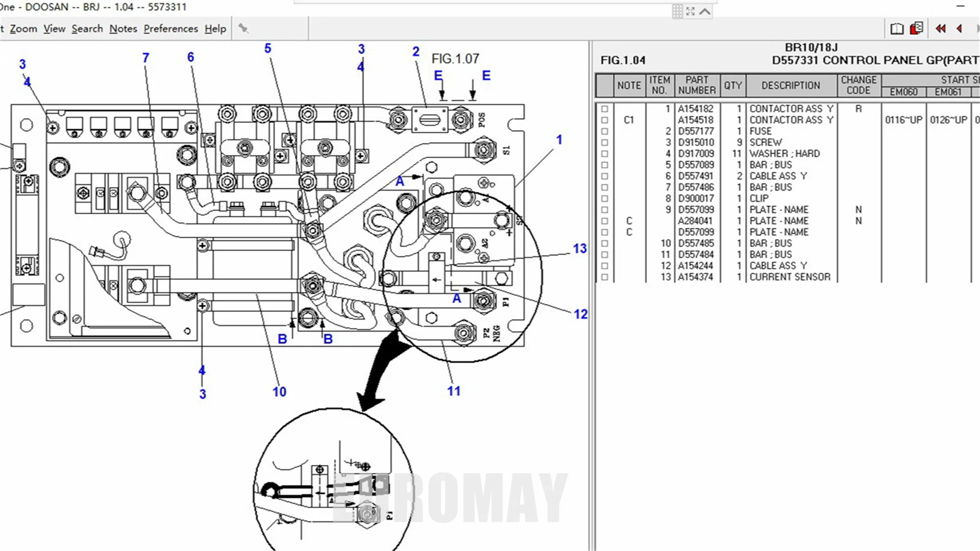Select the checkbox for CURRENT SENSOR row

pyautogui.click(x=605, y=277)
